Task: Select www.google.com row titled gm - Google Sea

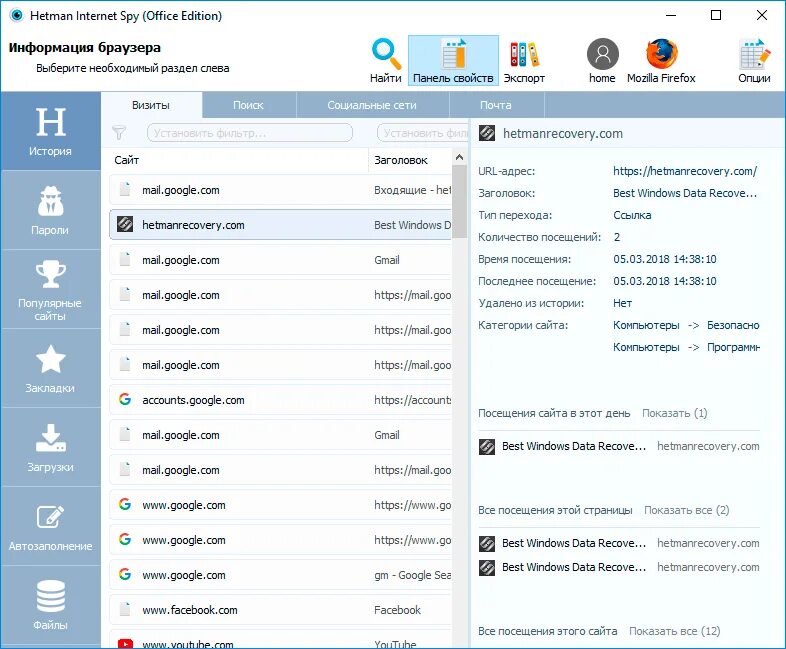Action: tap(281, 575)
